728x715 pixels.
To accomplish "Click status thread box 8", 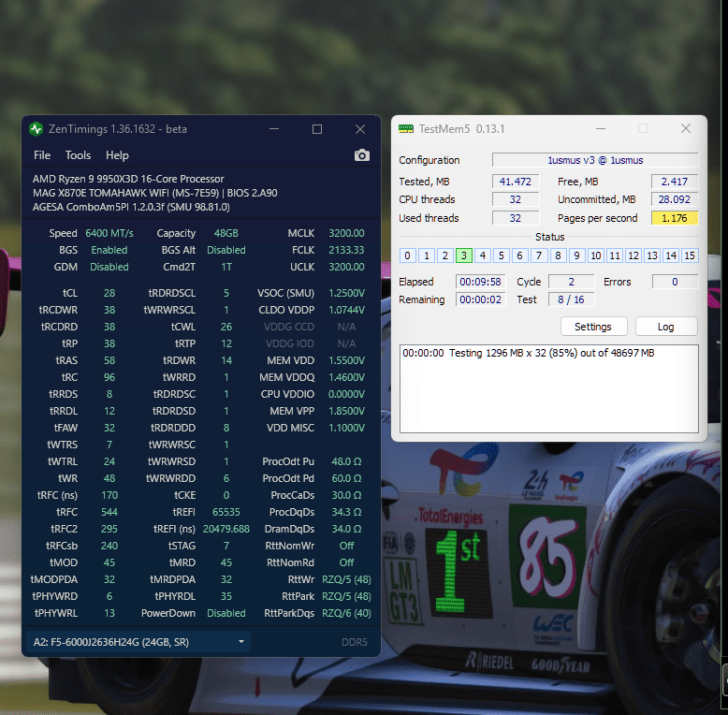I will click(558, 255).
